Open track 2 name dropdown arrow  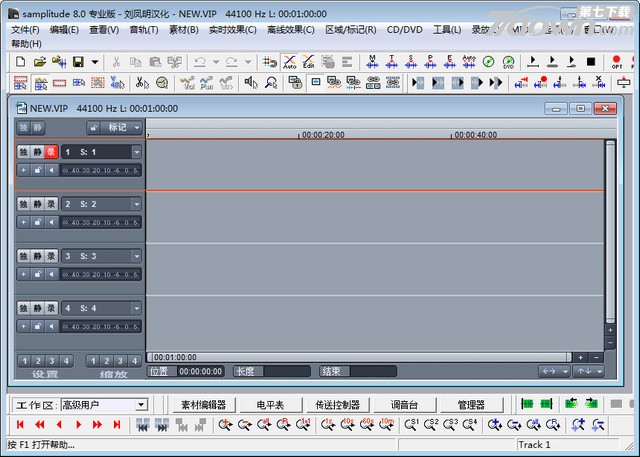(137, 204)
